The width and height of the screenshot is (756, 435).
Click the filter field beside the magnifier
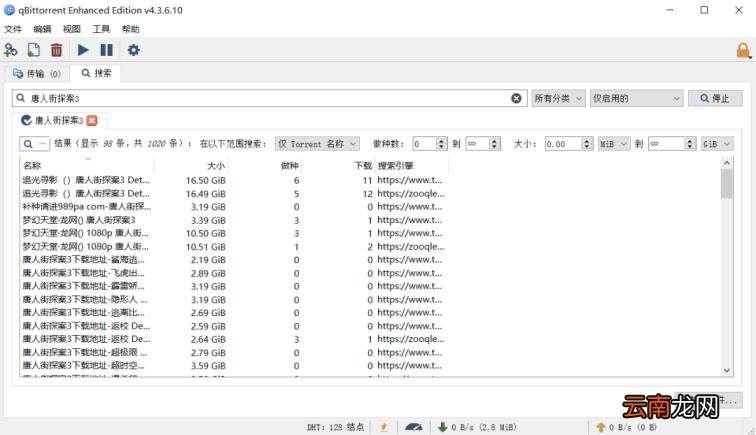42,144
